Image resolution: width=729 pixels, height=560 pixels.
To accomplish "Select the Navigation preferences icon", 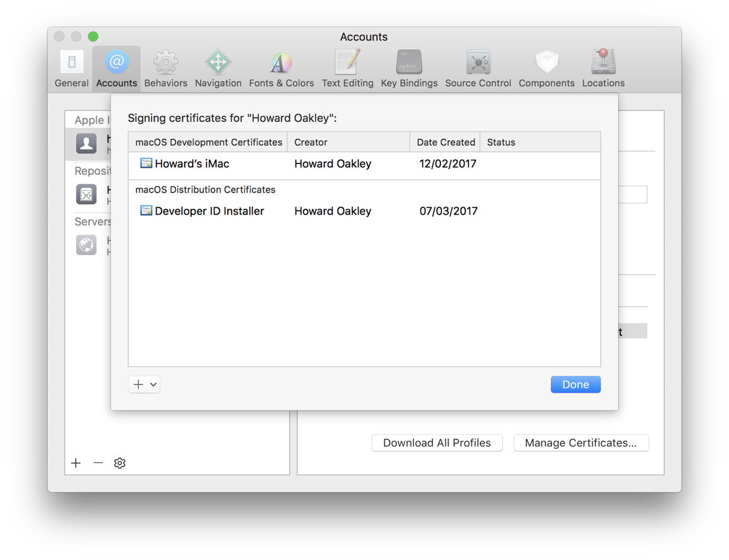I will tap(218, 66).
